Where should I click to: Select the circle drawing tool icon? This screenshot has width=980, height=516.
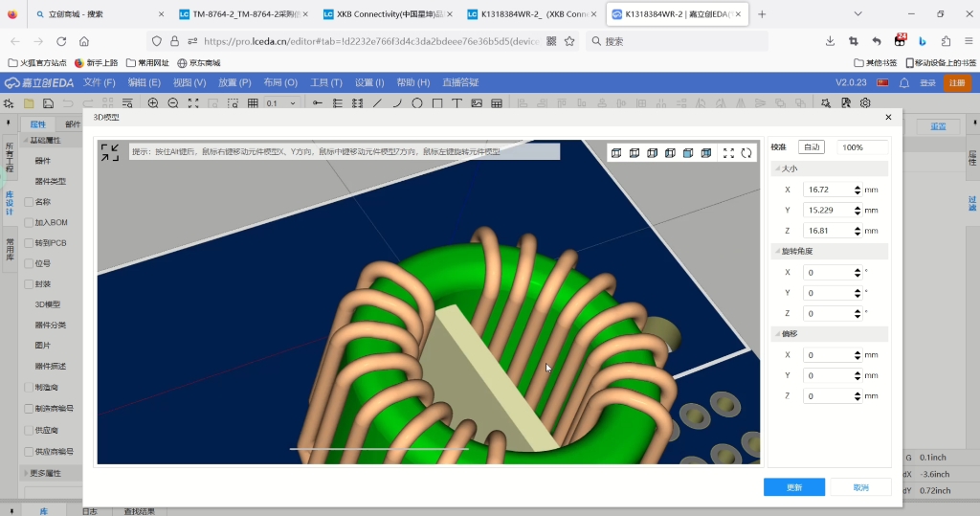(x=417, y=103)
